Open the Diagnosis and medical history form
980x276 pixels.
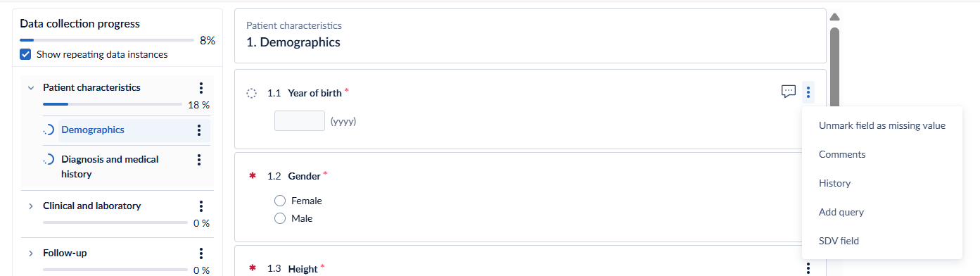[x=110, y=166]
